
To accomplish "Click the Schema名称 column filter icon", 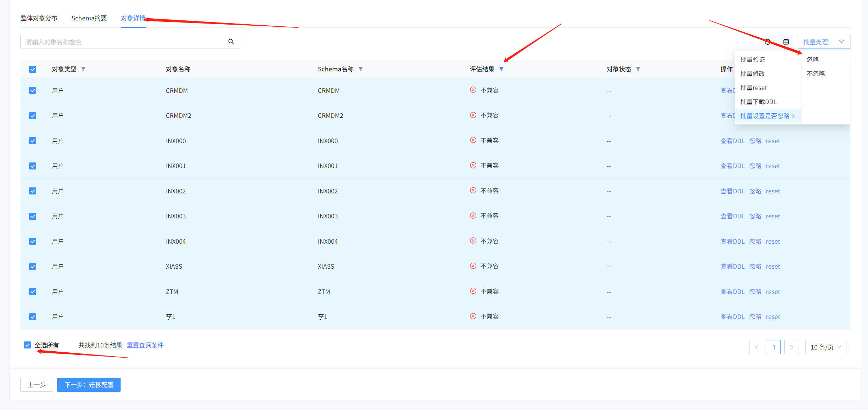I will (x=361, y=69).
